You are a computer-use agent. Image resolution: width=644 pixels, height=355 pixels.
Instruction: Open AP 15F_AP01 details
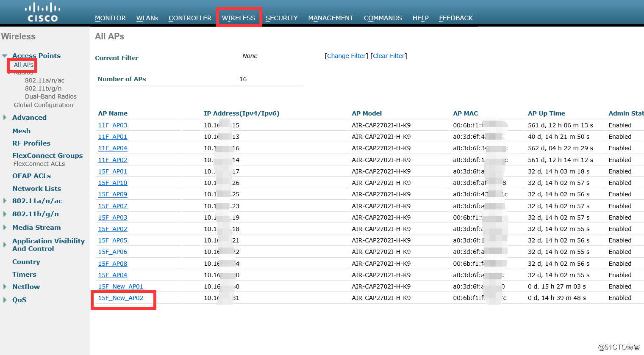click(x=113, y=171)
